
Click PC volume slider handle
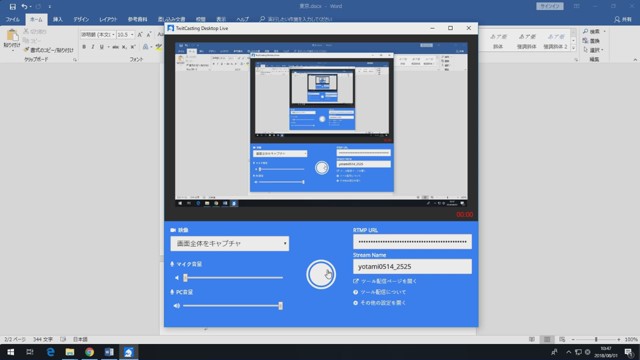[x=280, y=306]
